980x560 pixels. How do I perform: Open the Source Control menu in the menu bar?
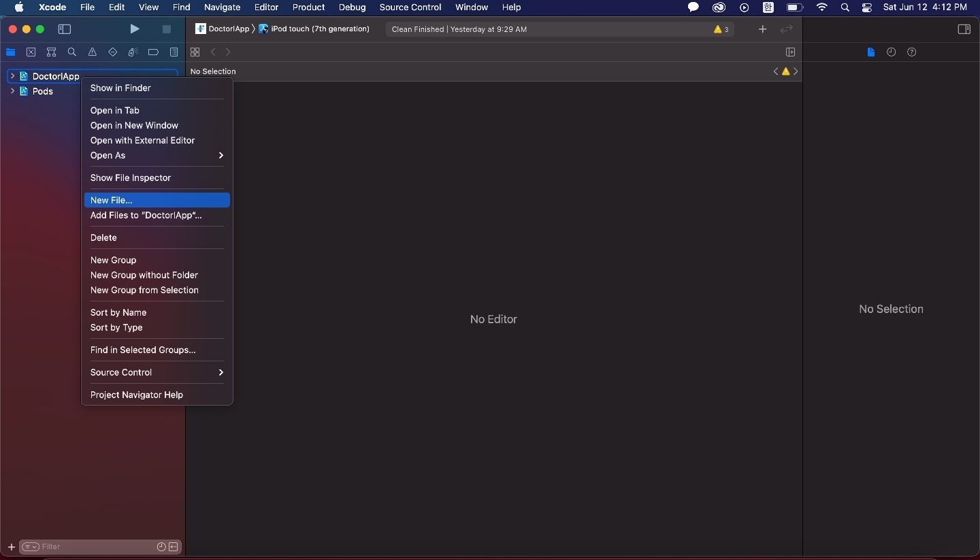(410, 7)
